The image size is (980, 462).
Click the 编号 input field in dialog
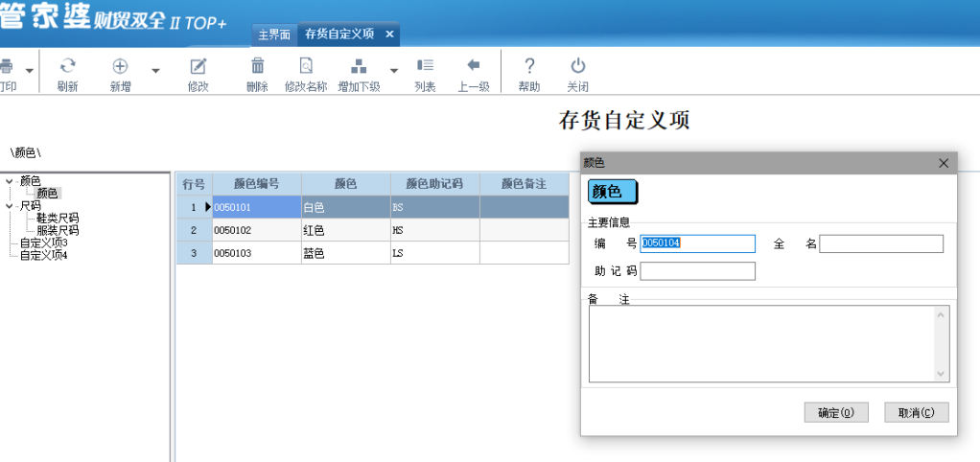click(697, 243)
